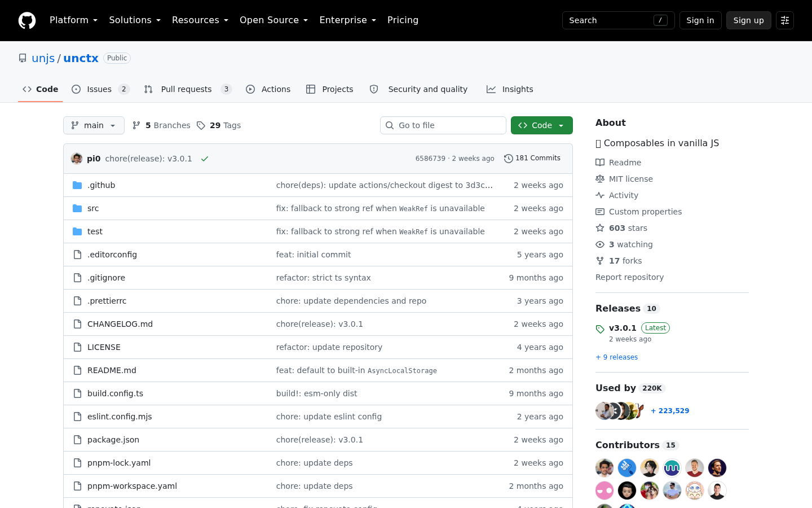This screenshot has height=508, width=812.
Task: Click the Used by avatars stack
Action: (x=620, y=411)
